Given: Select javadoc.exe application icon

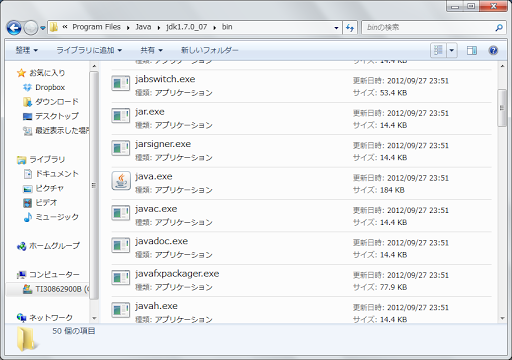Looking at the screenshot, I should click(x=120, y=245).
